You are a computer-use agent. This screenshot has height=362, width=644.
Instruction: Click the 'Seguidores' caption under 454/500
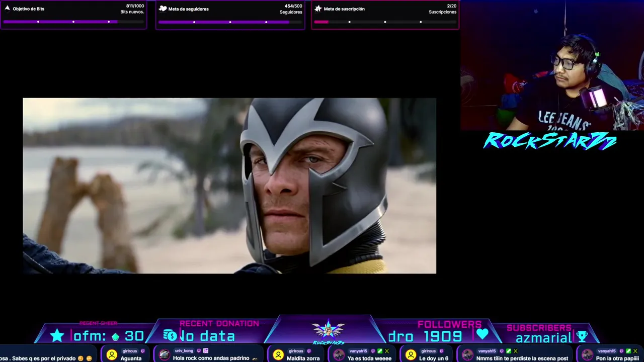tap(291, 12)
